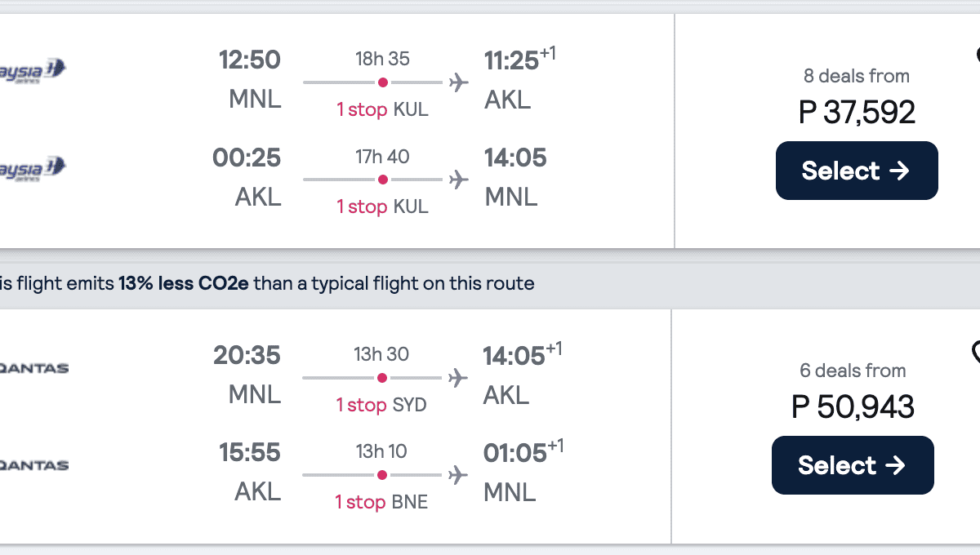Click the stop dot on 18h 35 route line

click(x=382, y=82)
